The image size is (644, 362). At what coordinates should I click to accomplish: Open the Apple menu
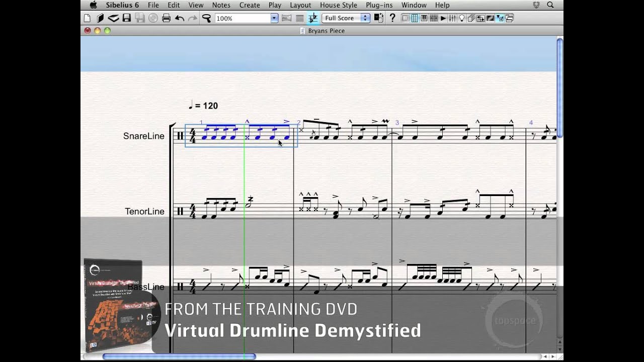93,5
